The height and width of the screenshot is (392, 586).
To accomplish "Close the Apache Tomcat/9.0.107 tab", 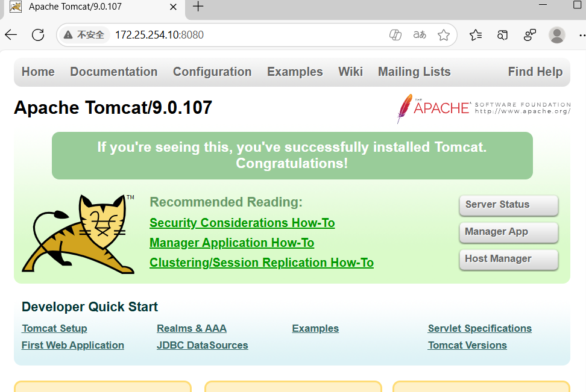I will point(173,7).
